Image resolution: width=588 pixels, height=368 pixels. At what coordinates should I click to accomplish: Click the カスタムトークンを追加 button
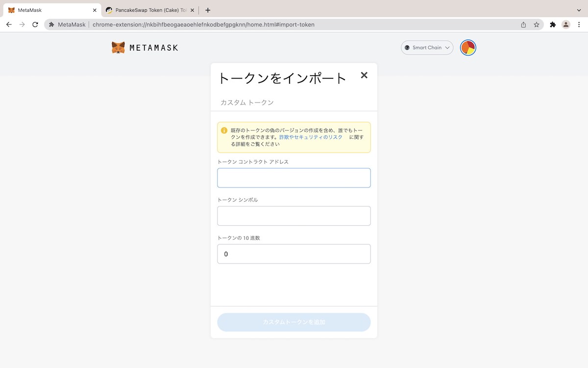(x=294, y=322)
